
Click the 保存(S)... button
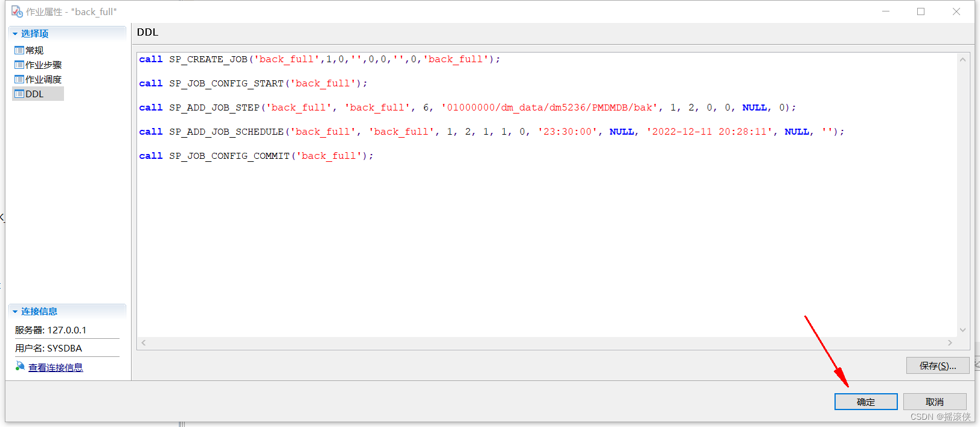938,365
